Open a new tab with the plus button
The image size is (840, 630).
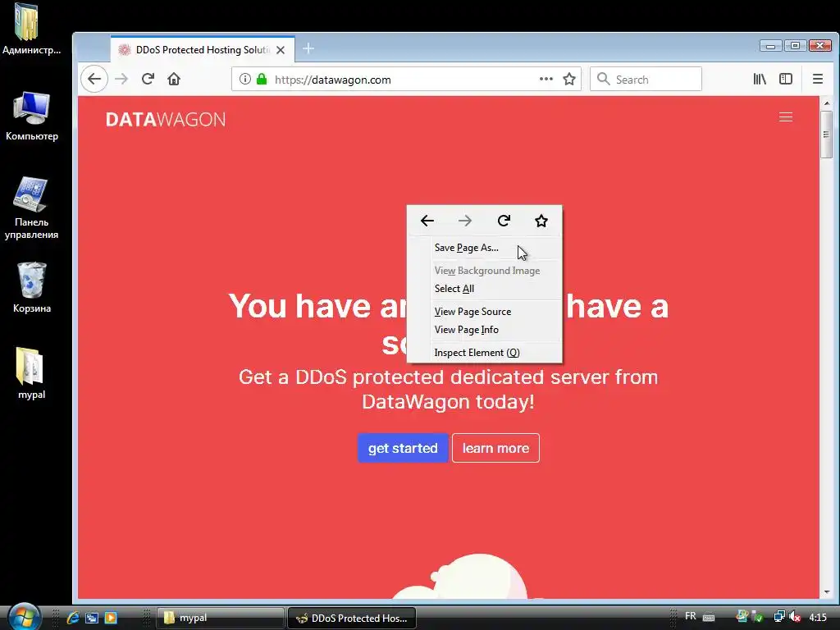[x=308, y=48]
